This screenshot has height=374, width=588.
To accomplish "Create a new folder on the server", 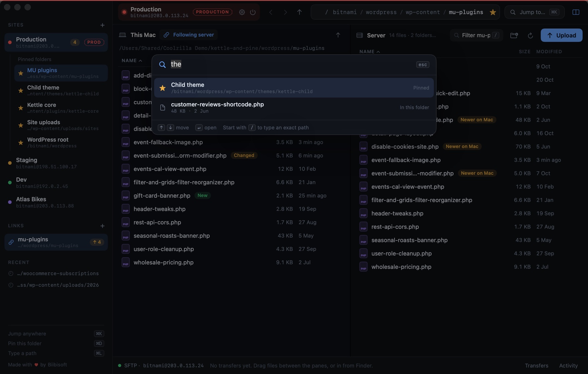I will click(514, 35).
